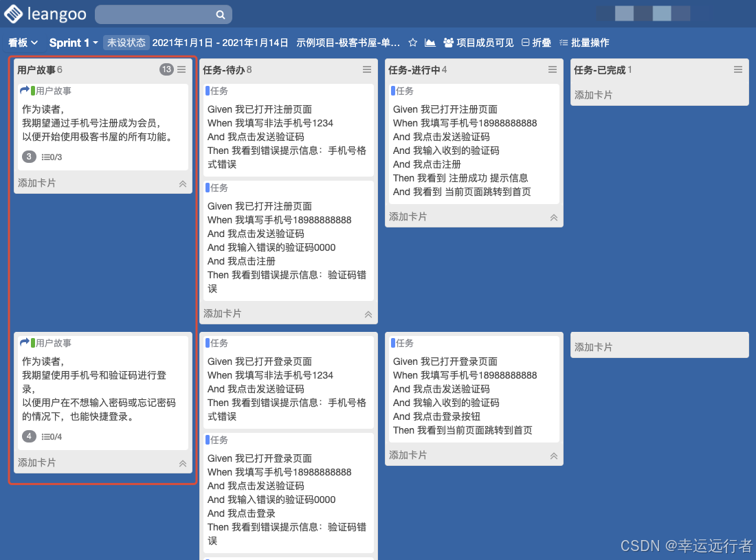Open 任务-进行中 list menu icon
756x560 pixels.
click(553, 69)
